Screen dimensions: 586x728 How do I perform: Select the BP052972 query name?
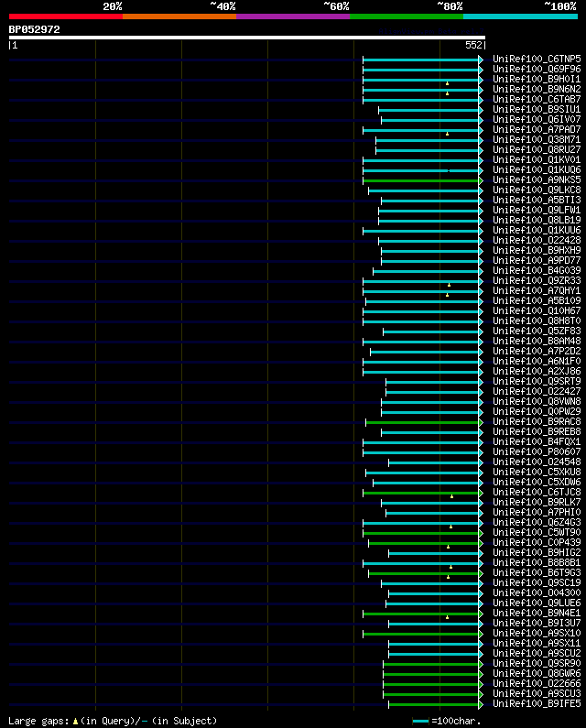coord(35,29)
